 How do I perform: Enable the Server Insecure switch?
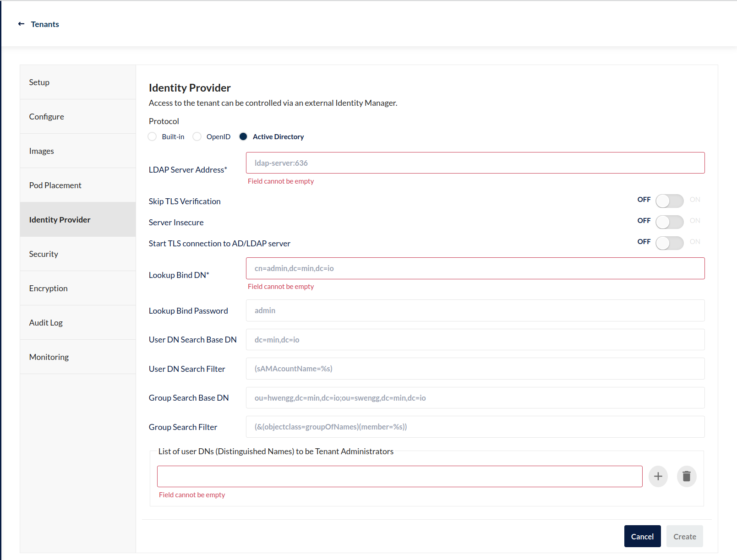point(669,222)
